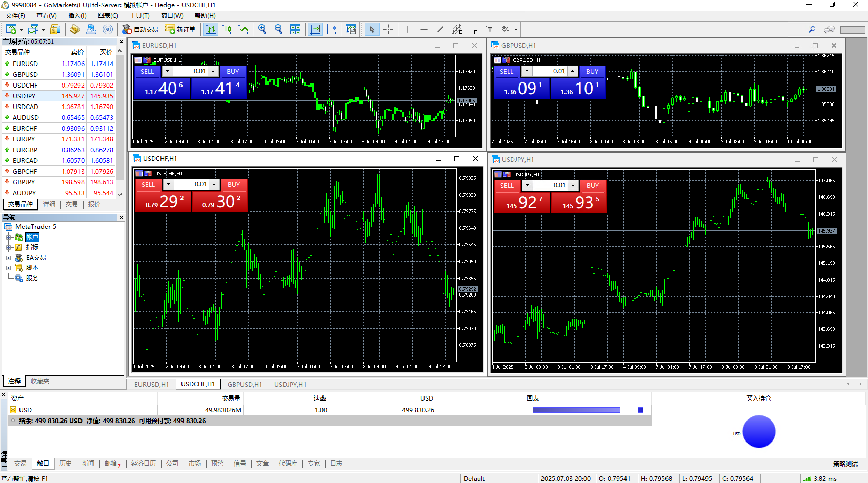Screen dimensions: 868x483
Task: Select the vertical line drawing tool
Action: (408, 29)
